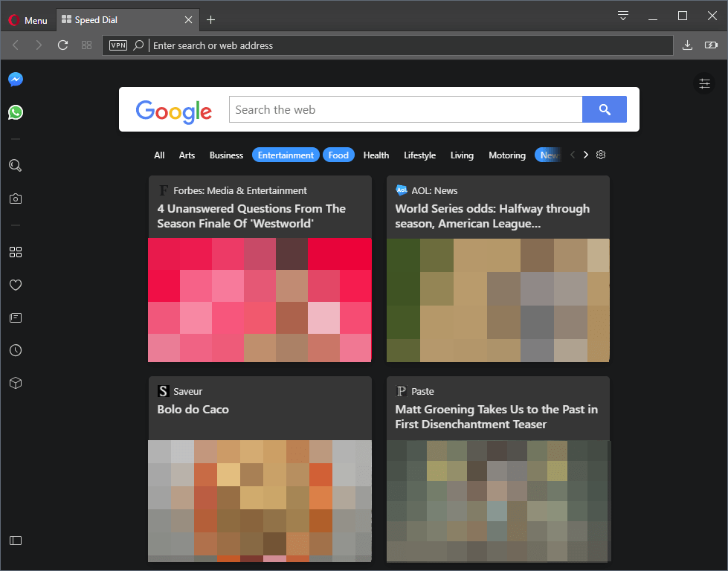Toggle the battery saver icon
Image resolution: width=728 pixels, height=571 pixels.
(x=711, y=45)
